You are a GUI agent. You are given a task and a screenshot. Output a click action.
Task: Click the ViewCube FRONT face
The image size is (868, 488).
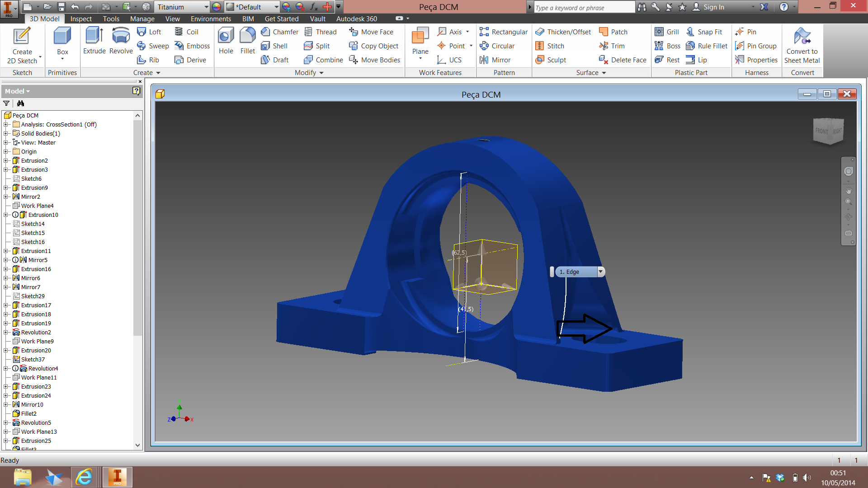[x=821, y=131]
